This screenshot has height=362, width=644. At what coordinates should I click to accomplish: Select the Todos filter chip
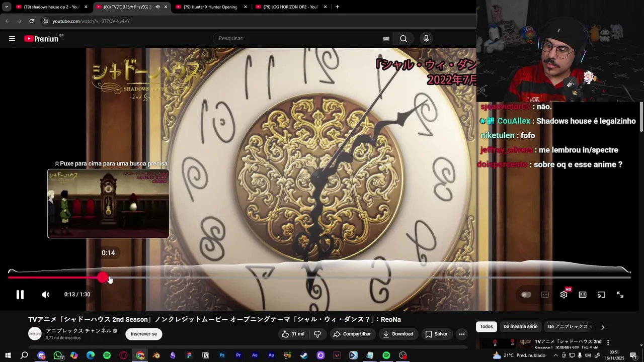[487, 327]
